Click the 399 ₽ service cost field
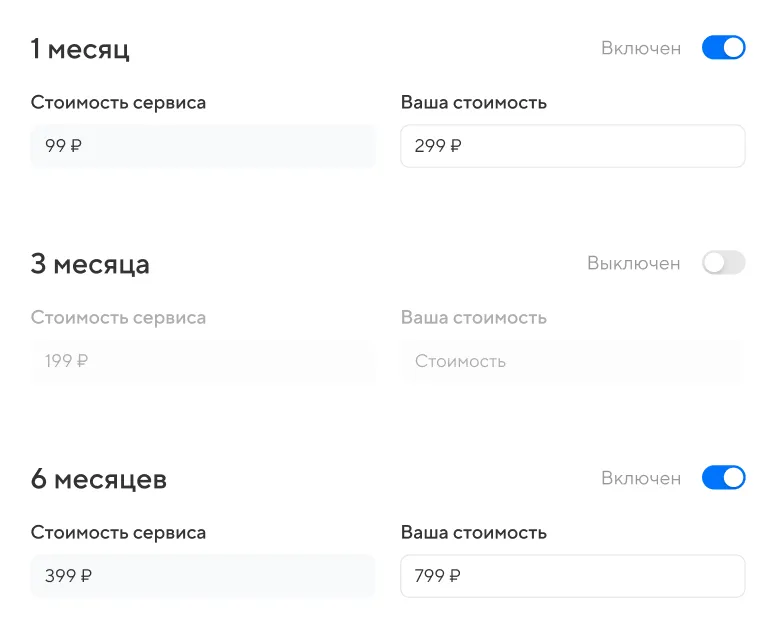 pos(203,576)
